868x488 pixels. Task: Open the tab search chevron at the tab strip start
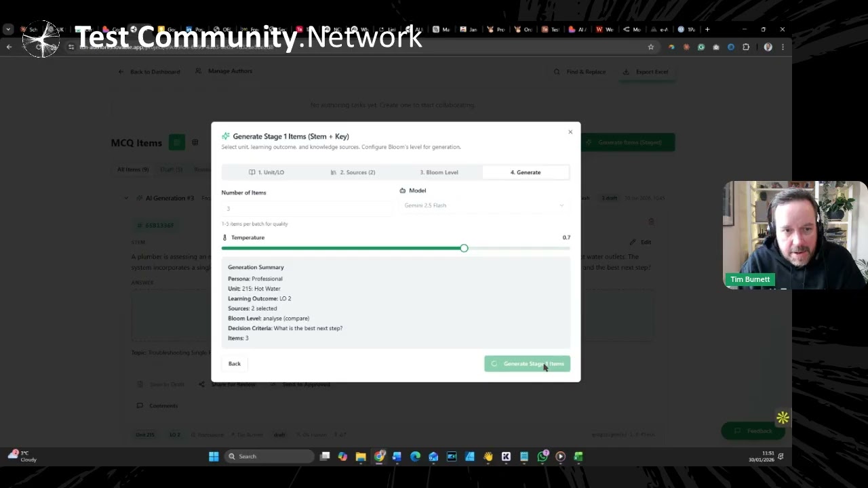pyautogui.click(x=7, y=30)
